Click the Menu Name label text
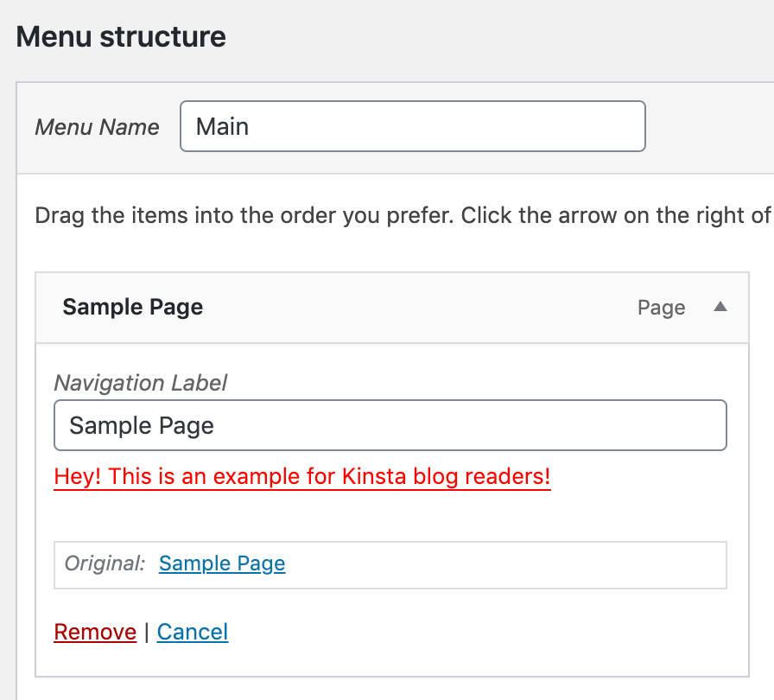774x700 pixels. click(x=97, y=126)
